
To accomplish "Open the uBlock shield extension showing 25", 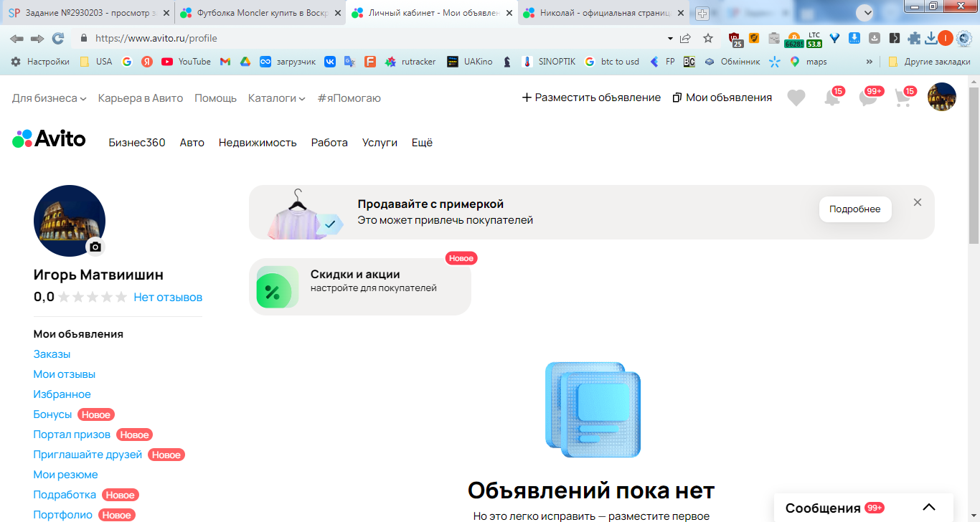I will tap(735, 39).
